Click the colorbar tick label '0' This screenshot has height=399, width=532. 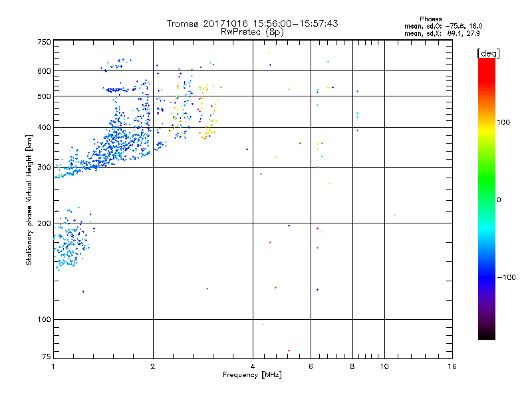(498, 200)
